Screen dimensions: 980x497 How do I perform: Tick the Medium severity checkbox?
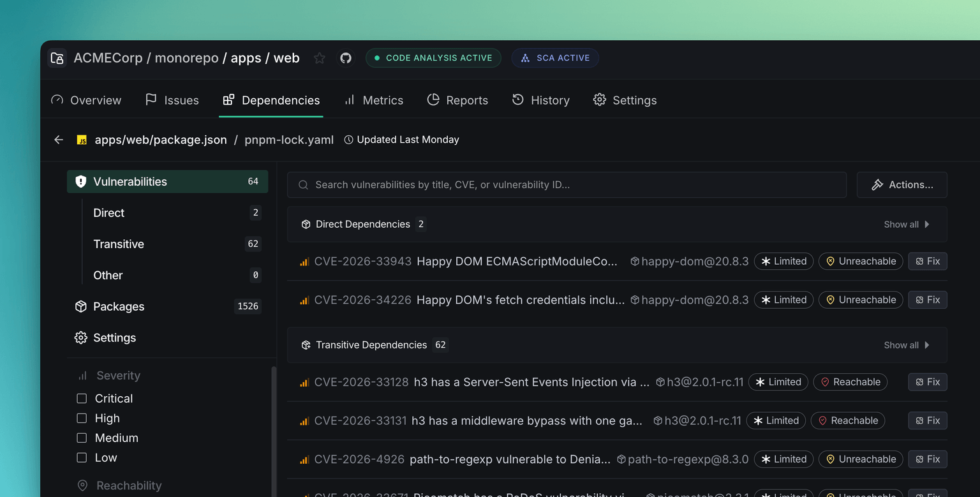coord(82,438)
